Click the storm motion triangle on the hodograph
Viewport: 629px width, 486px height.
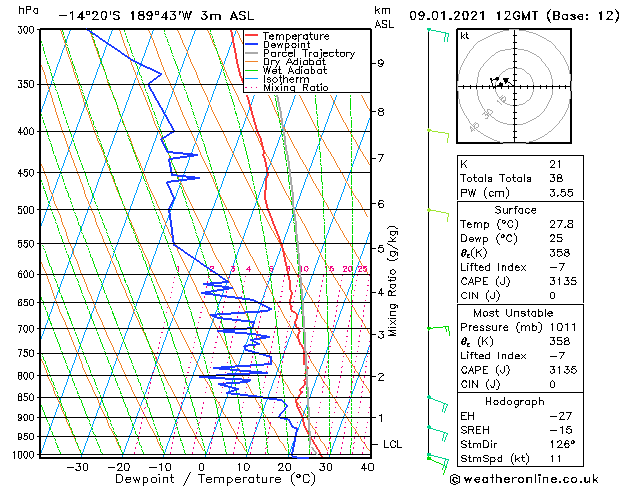point(506,81)
